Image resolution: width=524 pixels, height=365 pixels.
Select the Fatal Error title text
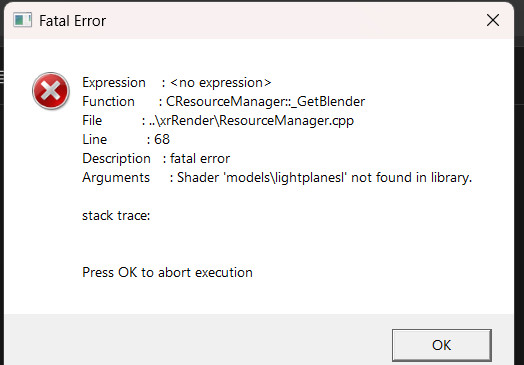pos(73,21)
